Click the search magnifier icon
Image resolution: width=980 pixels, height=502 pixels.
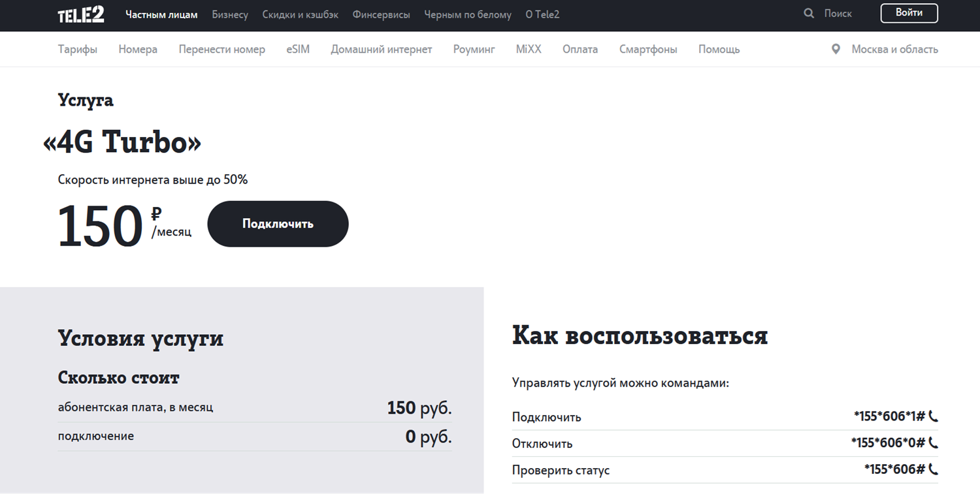(x=809, y=13)
